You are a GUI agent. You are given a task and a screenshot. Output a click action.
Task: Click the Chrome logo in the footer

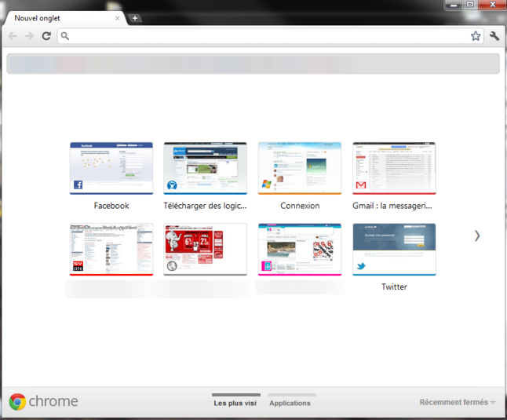click(43, 402)
